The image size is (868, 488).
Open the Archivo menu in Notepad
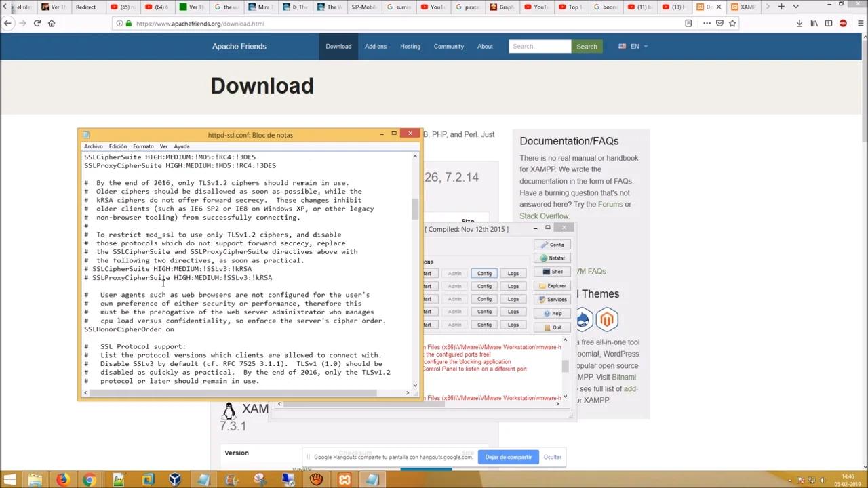[x=93, y=146]
